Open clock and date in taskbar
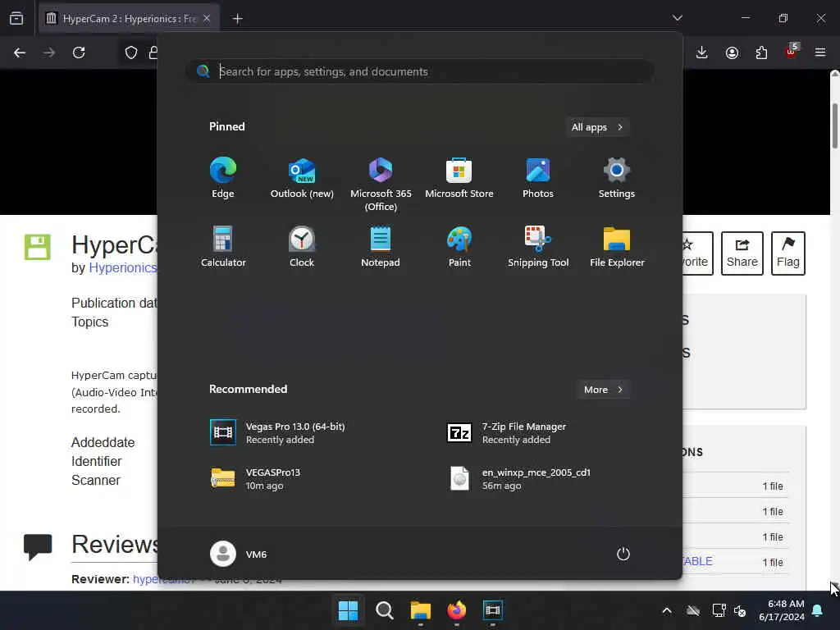 click(782, 610)
